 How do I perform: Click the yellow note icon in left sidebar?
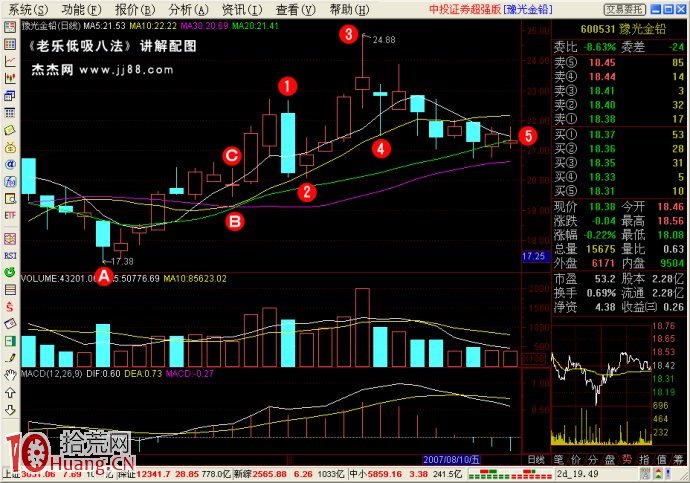[x=10, y=130]
